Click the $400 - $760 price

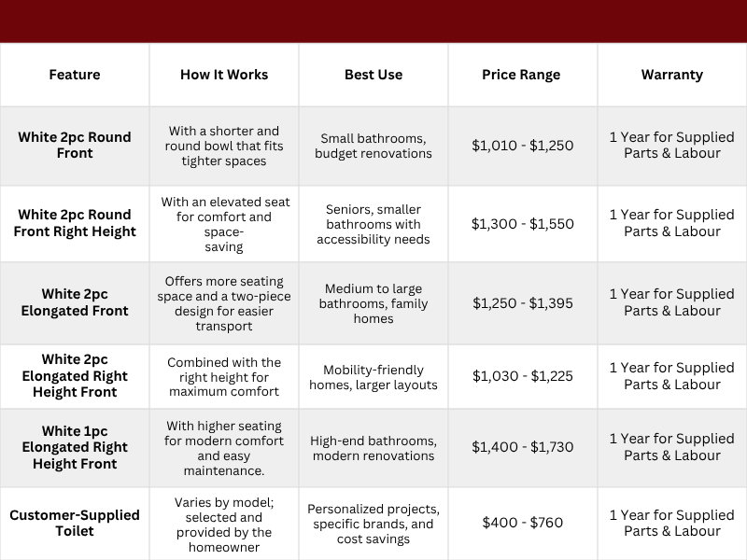point(522,523)
